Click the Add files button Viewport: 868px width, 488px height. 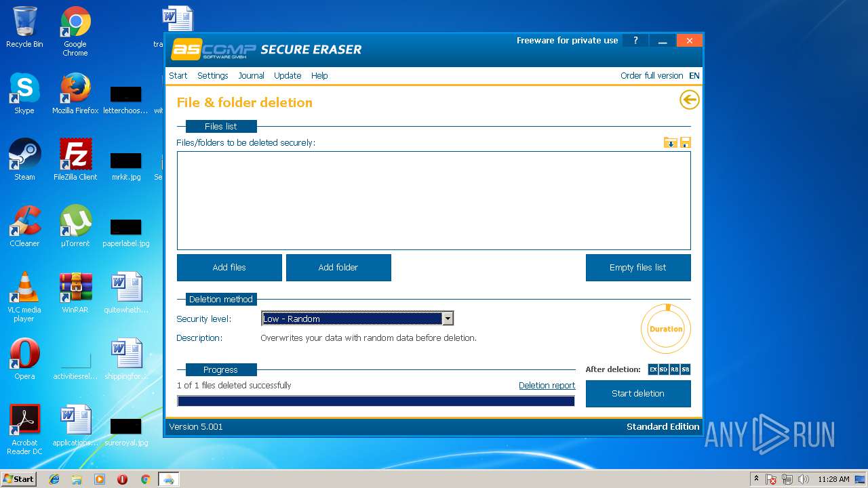[x=229, y=268]
